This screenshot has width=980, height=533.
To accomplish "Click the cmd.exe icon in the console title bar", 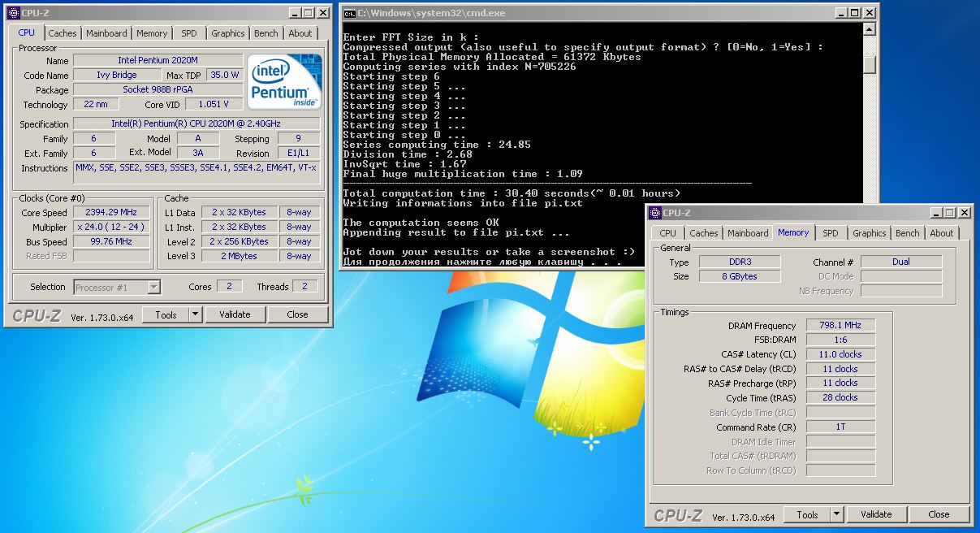I will (x=349, y=13).
